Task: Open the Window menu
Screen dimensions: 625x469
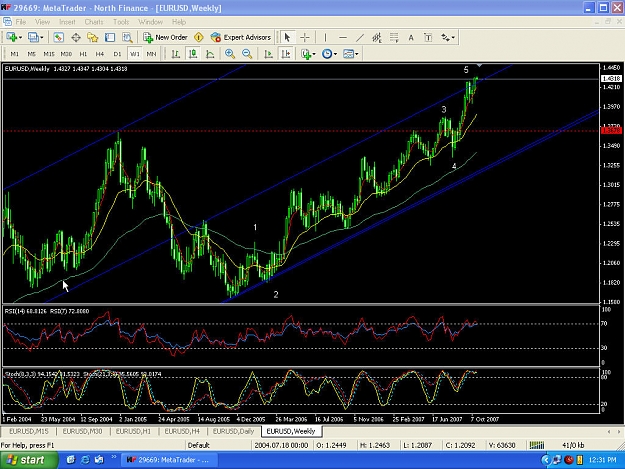Action: [150, 22]
